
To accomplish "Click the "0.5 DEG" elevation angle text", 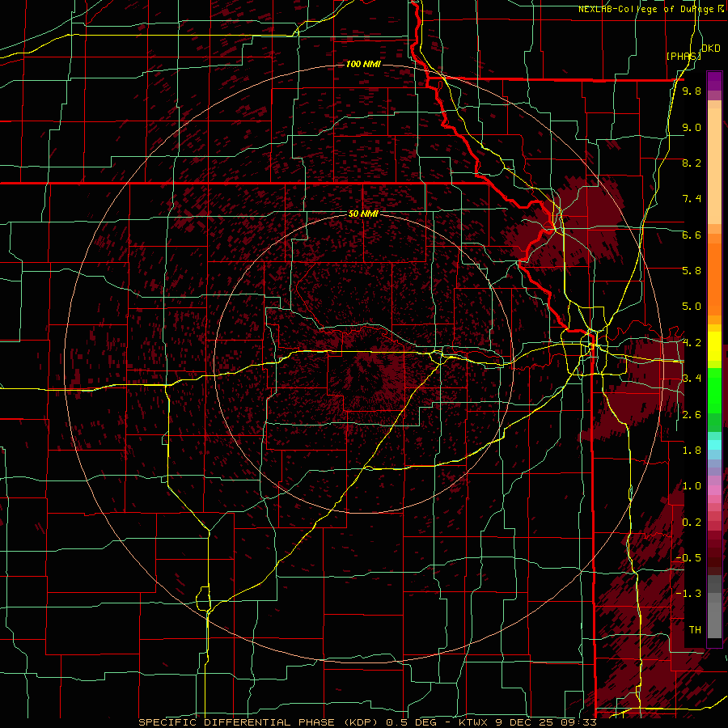I will (410, 722).
